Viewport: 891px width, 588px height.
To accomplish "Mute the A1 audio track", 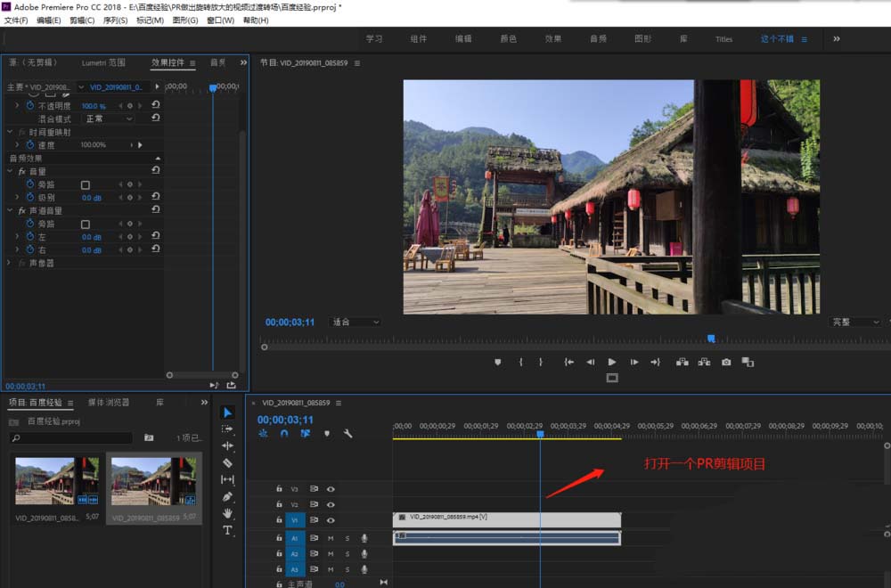I will 330,538.
